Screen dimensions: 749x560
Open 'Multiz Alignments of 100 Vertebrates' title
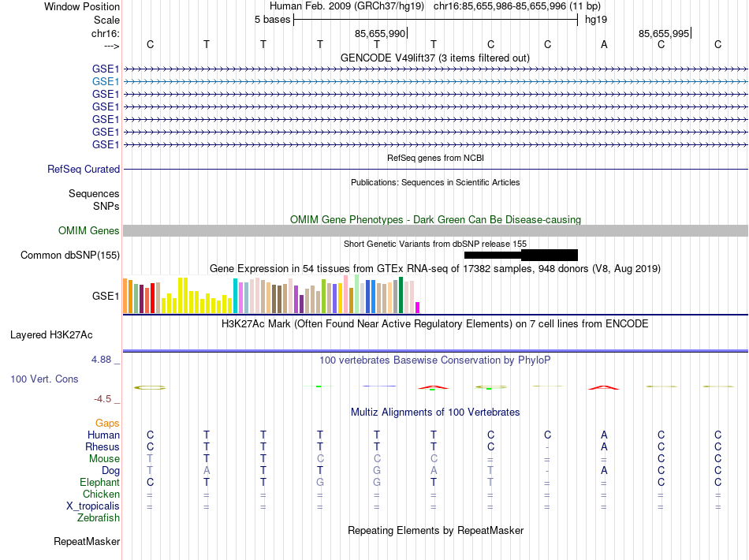(x=435, y=412)
